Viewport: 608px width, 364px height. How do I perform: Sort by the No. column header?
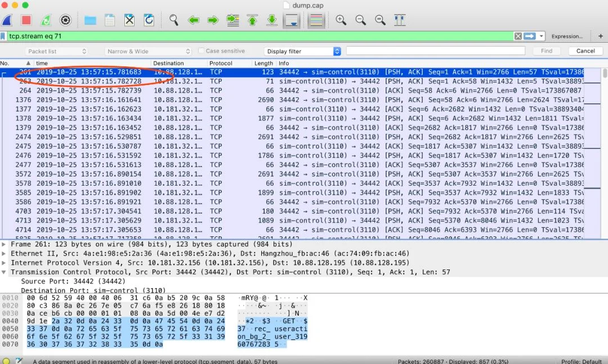tap(16, 63)
